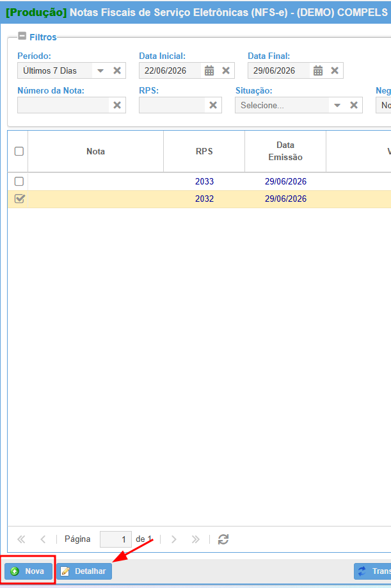Open the Situação dropdown
The image size is (391, 588).
pyautogui.click(x=337, y=105)
